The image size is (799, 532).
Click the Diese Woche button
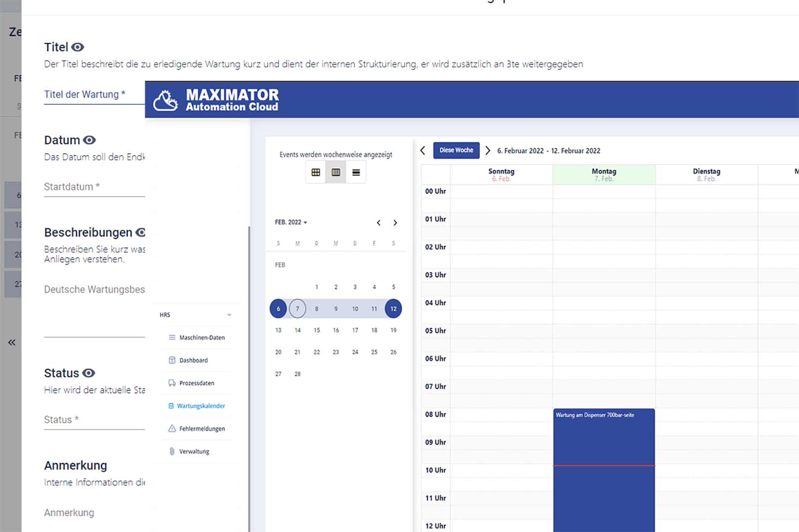point(456,150)
